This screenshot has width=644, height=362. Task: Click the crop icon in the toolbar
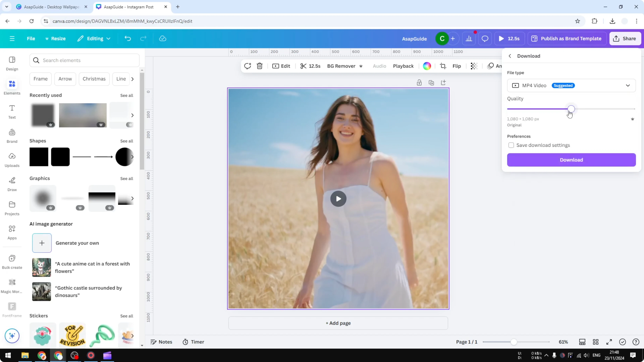click(443, 66)
